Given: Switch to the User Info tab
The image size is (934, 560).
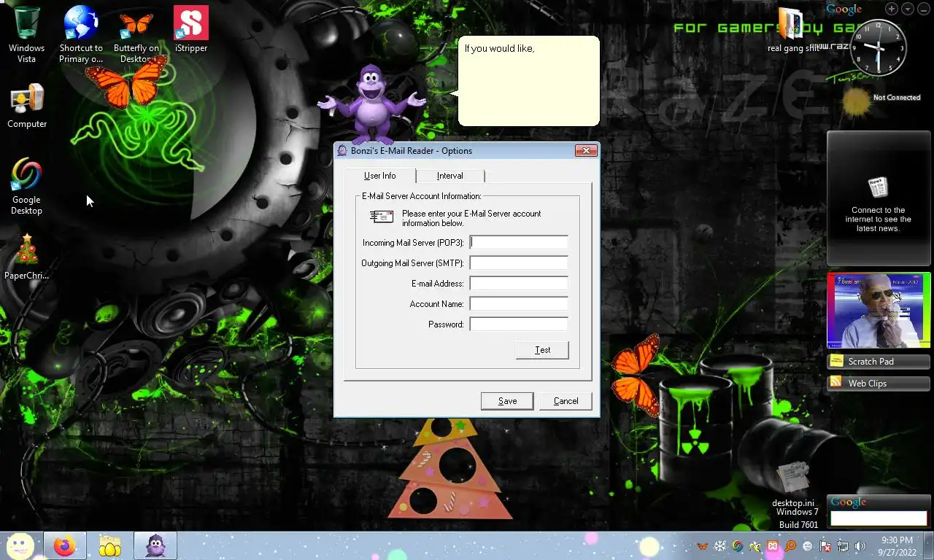Looking at the screenshot, I should (379, 176).
